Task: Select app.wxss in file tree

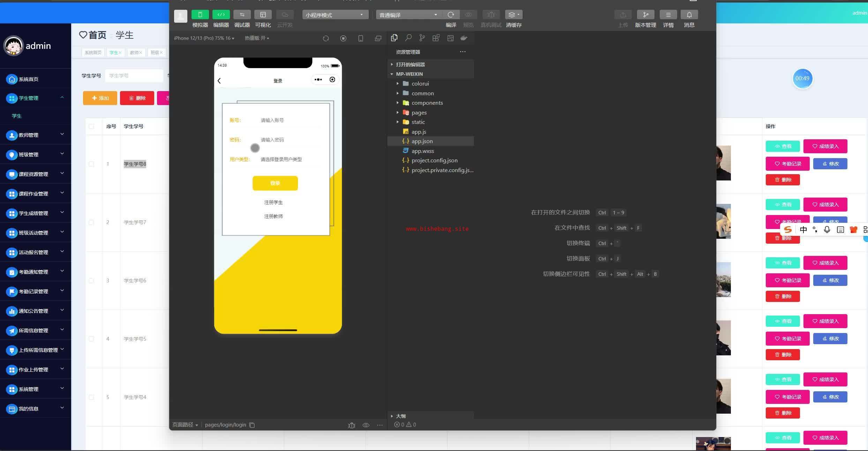Action: coord(422,151)
